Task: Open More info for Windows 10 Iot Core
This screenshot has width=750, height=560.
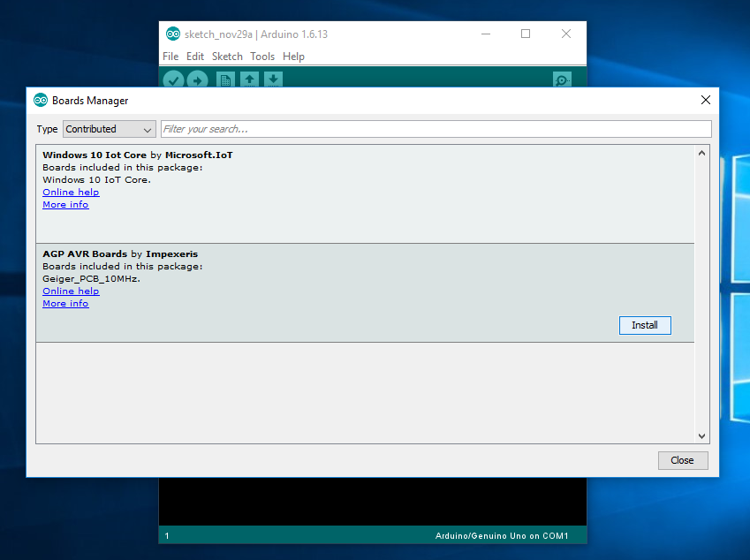Action: point(65,204)
